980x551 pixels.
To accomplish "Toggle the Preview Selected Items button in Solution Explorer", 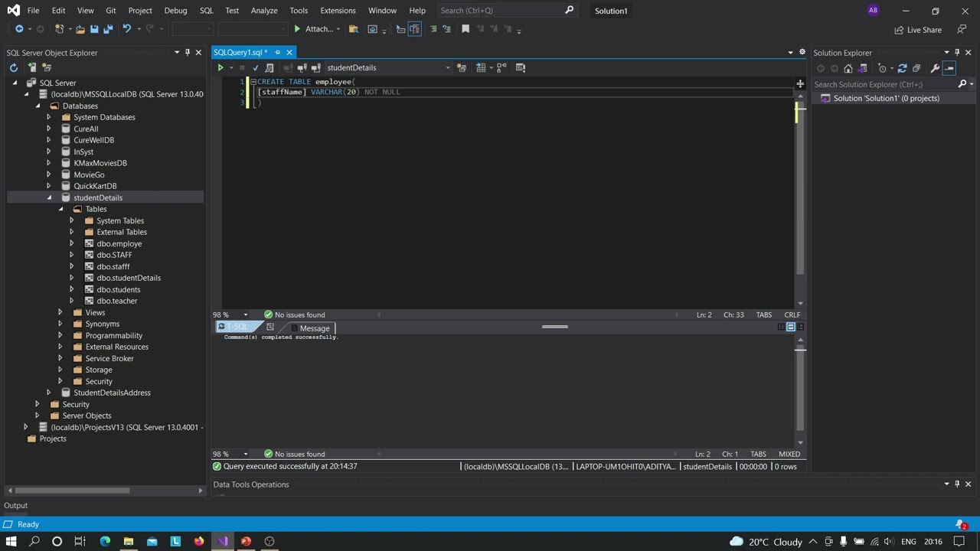I will point(949,68).
